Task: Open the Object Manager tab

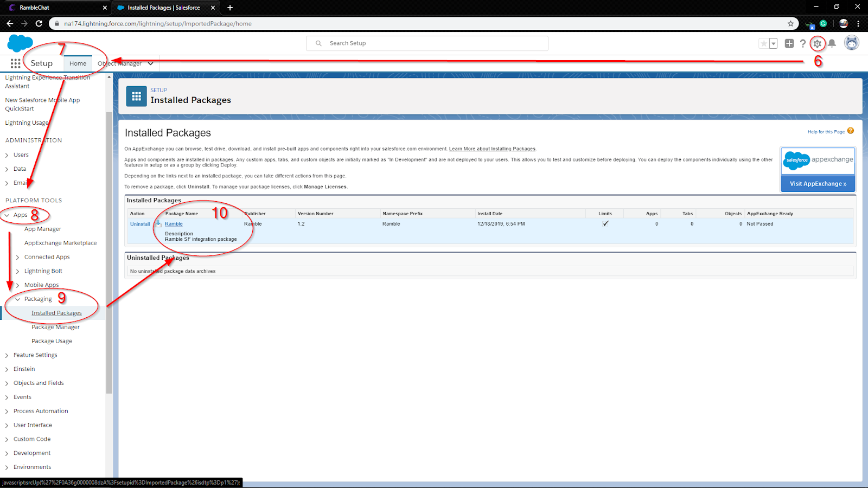Action: coord(119,63)
